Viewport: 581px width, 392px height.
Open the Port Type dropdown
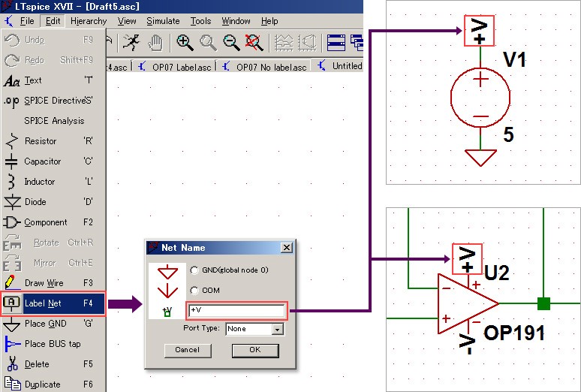[x=278, y=329]
